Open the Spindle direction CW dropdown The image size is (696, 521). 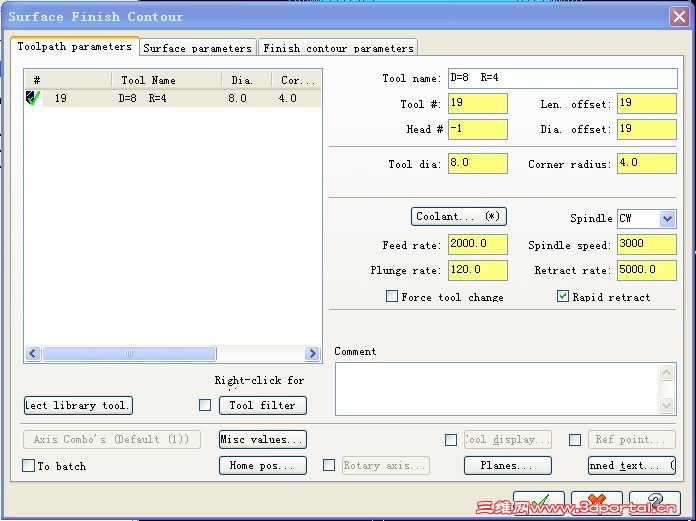(x=667, y=219)
